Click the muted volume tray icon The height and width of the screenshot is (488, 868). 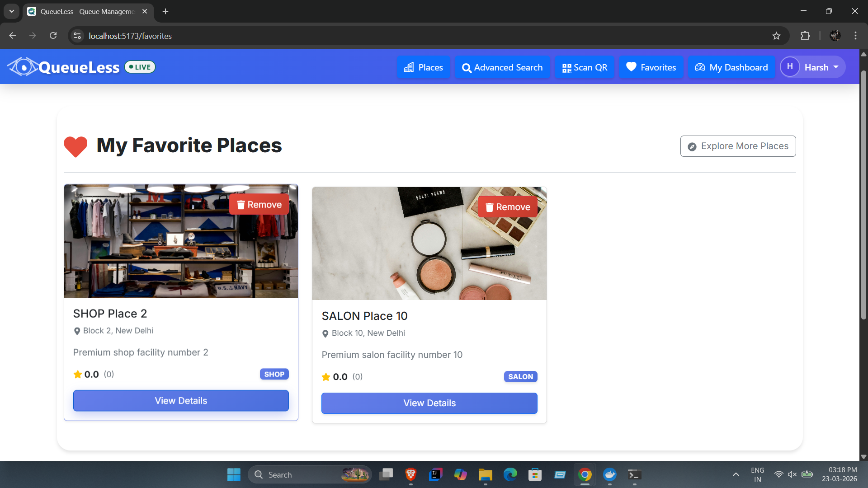pos(792,474)
